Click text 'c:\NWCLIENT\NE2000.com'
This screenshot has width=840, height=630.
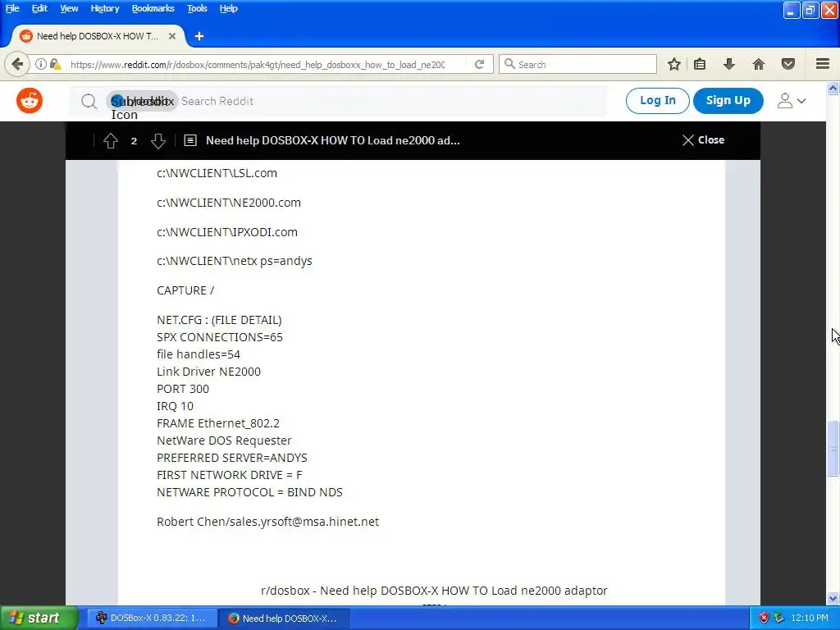(229, 203)
